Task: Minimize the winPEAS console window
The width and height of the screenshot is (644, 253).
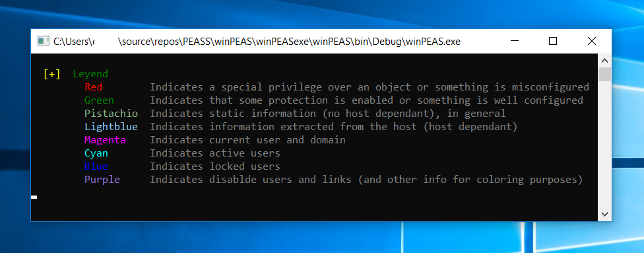Action: 515,41
